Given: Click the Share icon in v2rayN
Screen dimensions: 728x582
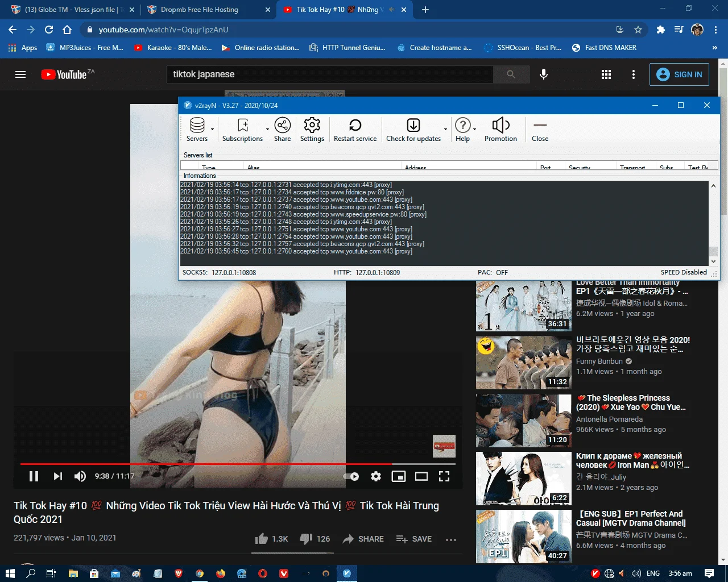Looking at the screenshot, I should click(282, 130).
